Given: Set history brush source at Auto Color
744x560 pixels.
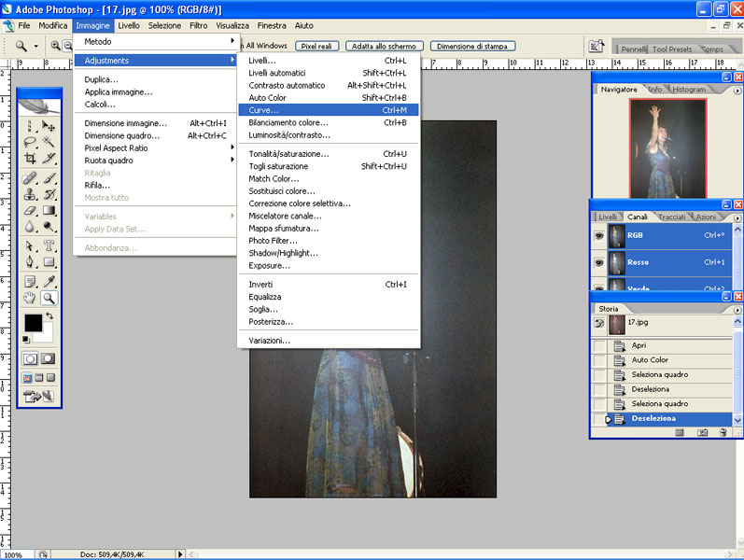Looking at the screenshot, I should point(599,360).
